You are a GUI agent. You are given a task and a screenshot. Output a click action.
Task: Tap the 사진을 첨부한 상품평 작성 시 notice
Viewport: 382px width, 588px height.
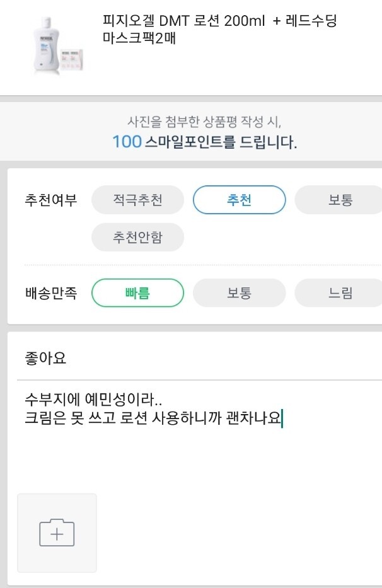pos(204,122)
